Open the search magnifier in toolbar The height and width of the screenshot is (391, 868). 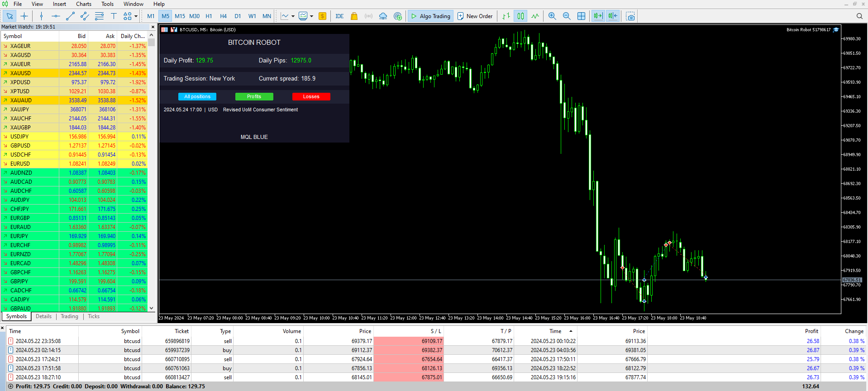coord(859,16)
